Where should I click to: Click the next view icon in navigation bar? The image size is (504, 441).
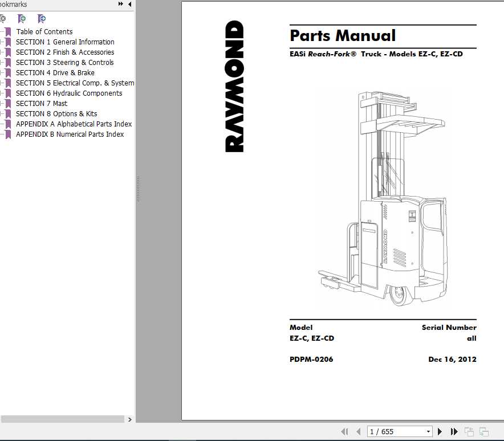(484, 432)
